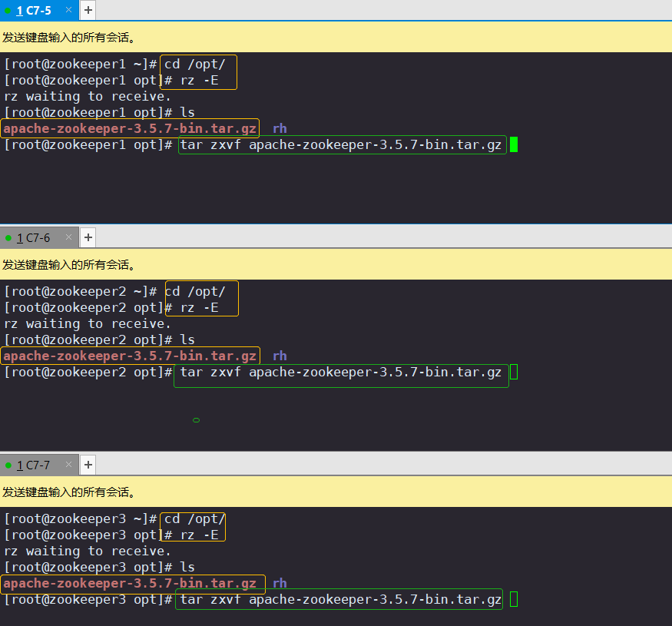Click tar zxvf command line in zookeeper3 terminal
The width and height of the screenshot is (672, 626).
click(341, 599)
